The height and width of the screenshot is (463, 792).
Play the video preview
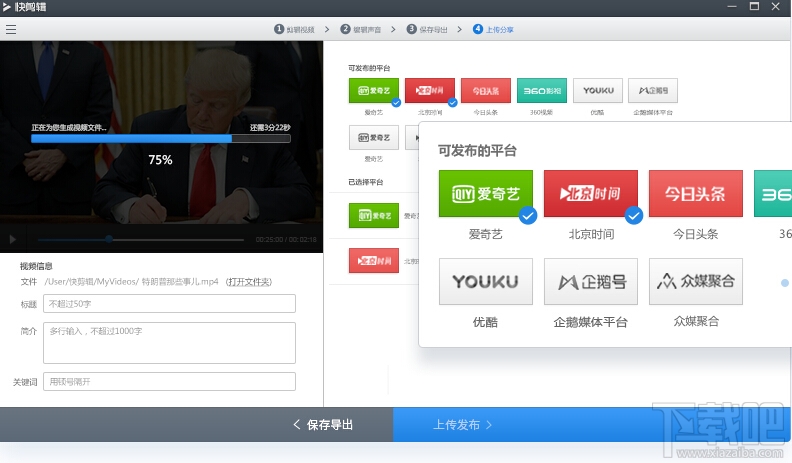point(13,239)
